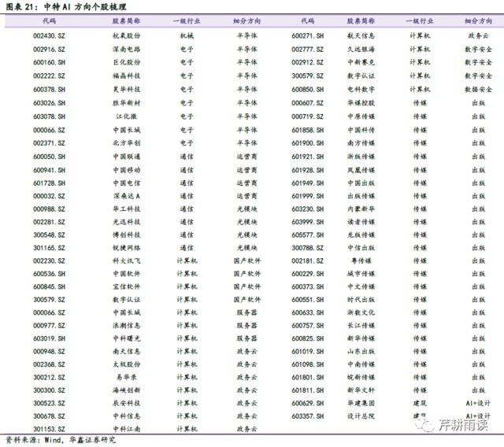Click the code cell 605577.SH
This screenshot has height=447, width=504.
[x=308, y=235]
